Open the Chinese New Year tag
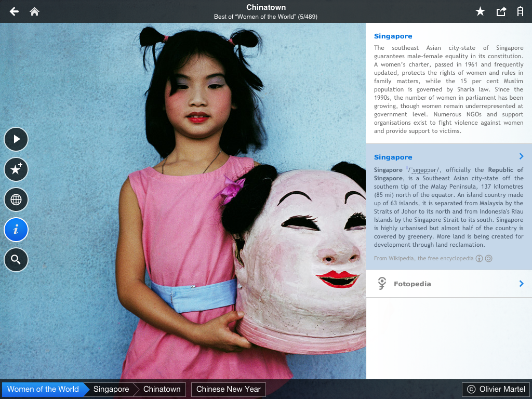Viewport: 532px width, 399px height. coord(229,389)
